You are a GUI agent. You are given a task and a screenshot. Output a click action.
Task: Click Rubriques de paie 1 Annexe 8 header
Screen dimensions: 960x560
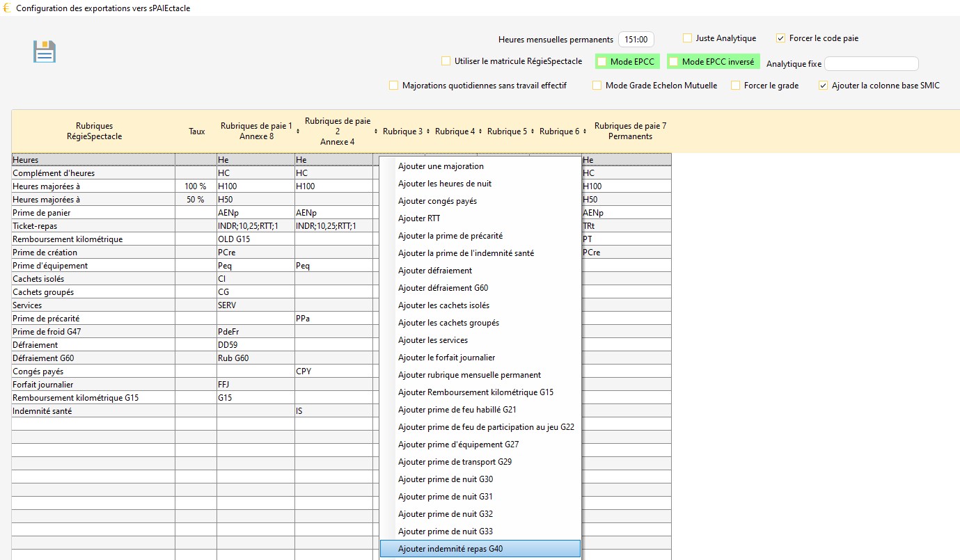256,131
